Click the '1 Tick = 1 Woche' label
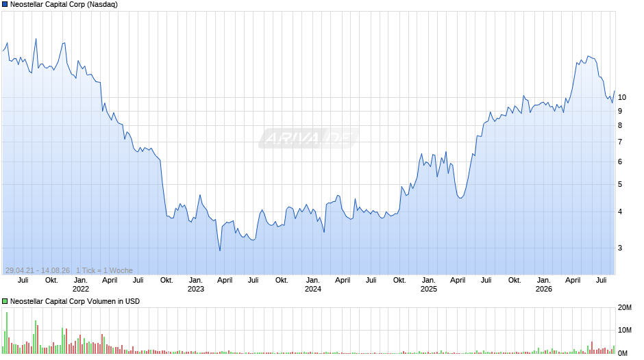This screenshot has height=360, width=644. pos(104,270)
